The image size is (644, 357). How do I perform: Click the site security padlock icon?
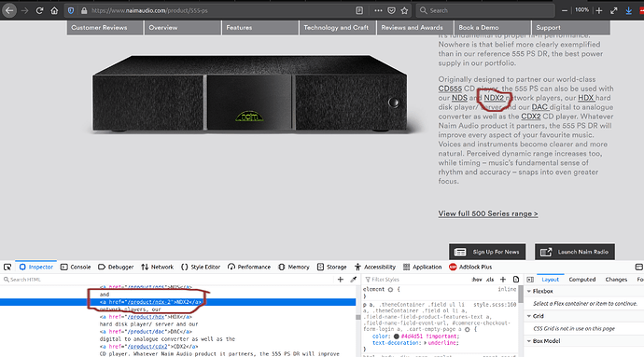[84, 10]
